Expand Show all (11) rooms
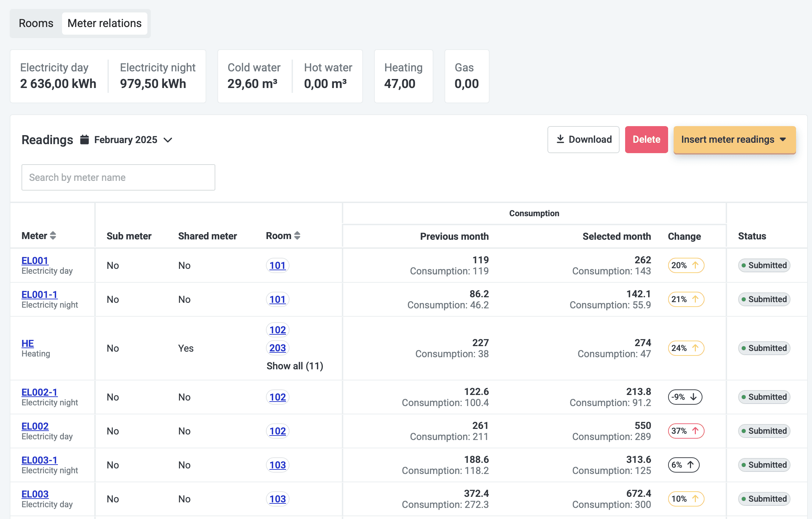Image resolution: width=812 pixels, height=519 pixels. [x=295, y=366]
